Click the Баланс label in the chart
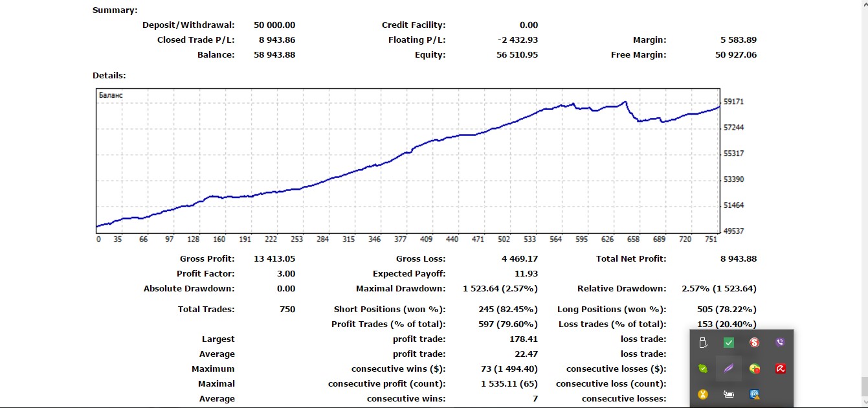This screenshot has width=868, height=408. (x=111, y=95)
